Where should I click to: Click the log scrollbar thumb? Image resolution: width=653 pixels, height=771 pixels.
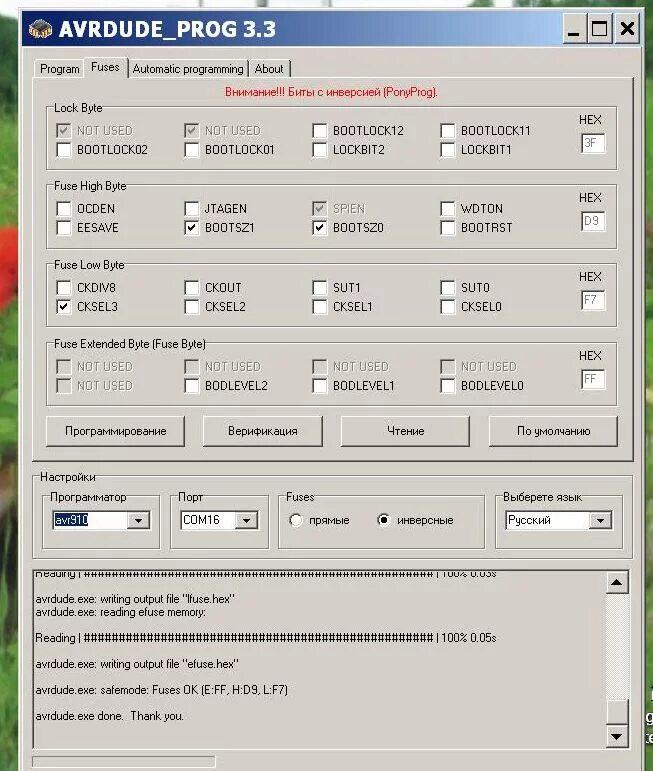[x=617, y=712]
